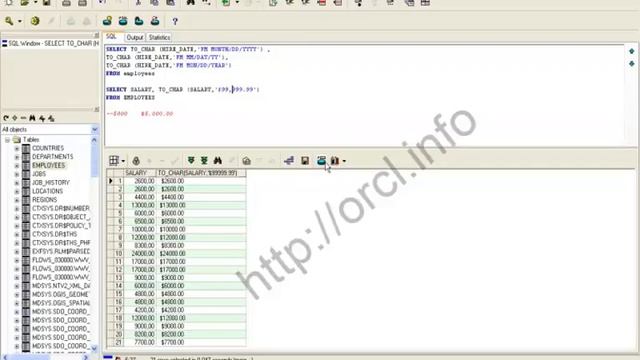Click the lower green diamond marker in the editor
Viewport: 640px width, 360px height.
pyautogui.click(x=631, y=64)
